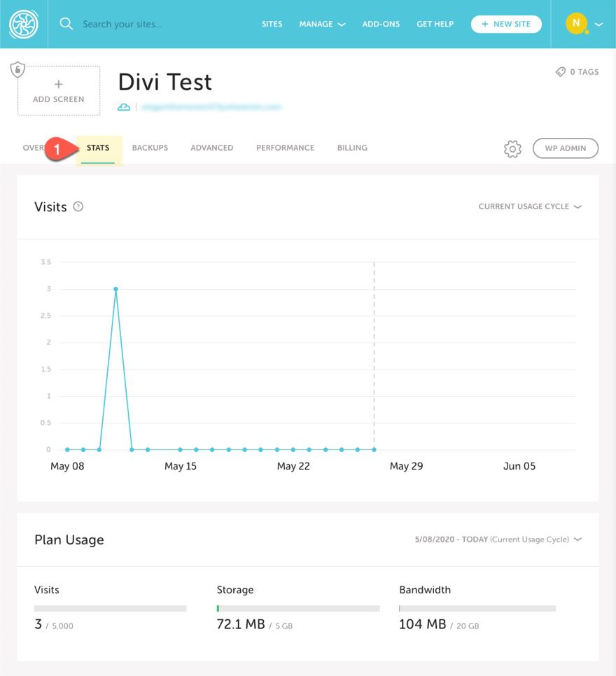Click the peak data point at 3 visits

[x=115, y=289]
